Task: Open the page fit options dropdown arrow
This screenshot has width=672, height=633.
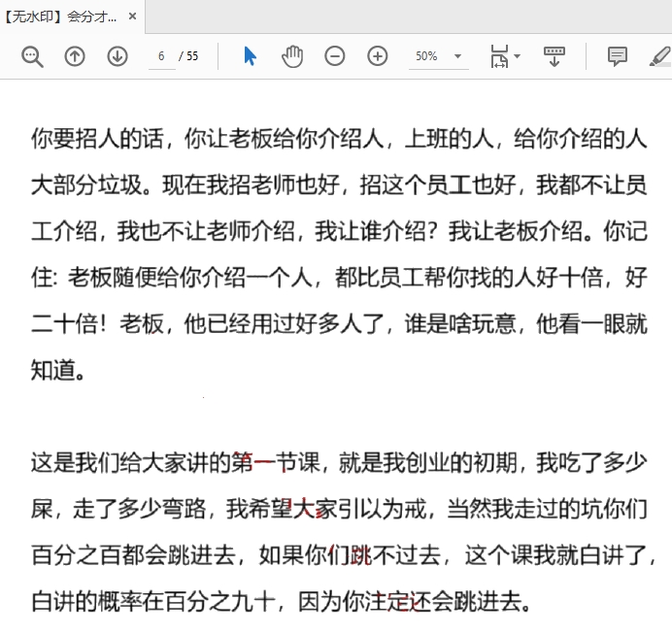Action: click(518, 56)
